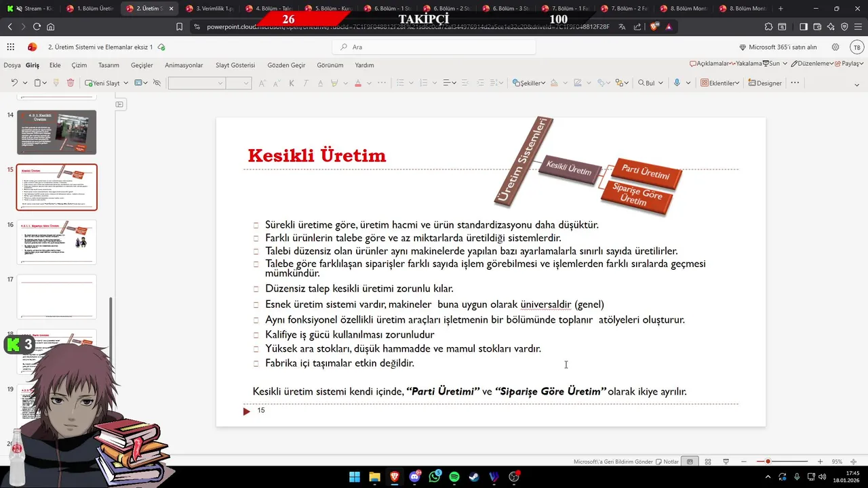The width and height of the screenshot is (868, 488).
Task: Open the Eklentiler add-ins dropdown
Action: (x=720, y=83)
